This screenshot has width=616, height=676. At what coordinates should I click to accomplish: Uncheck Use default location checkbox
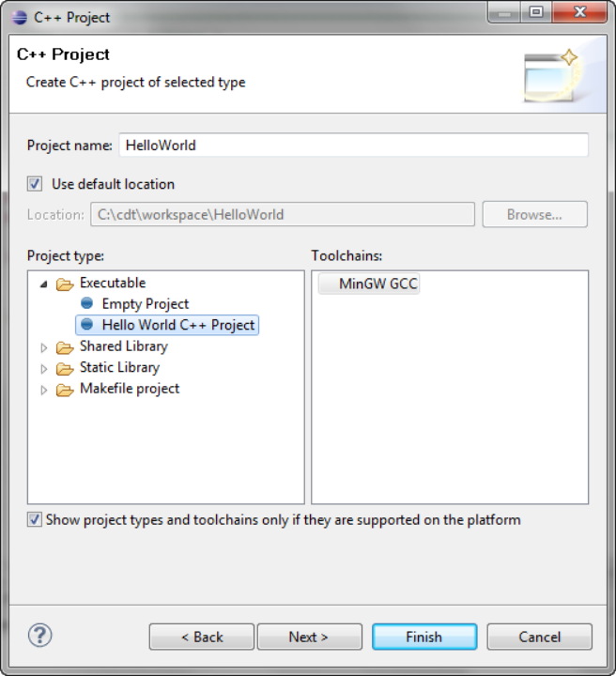[x=35, y=184]
